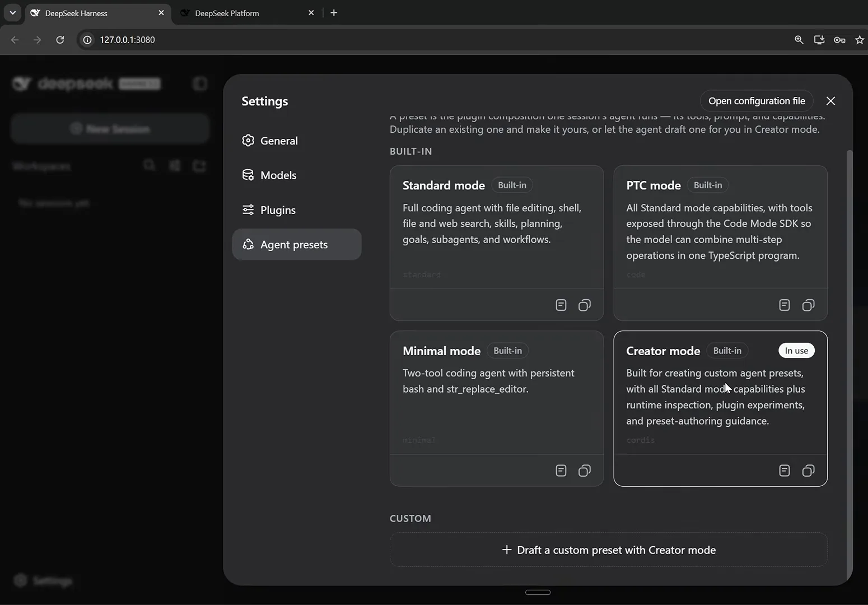Click the Agent presets icon in sidebar

[248, 244]
